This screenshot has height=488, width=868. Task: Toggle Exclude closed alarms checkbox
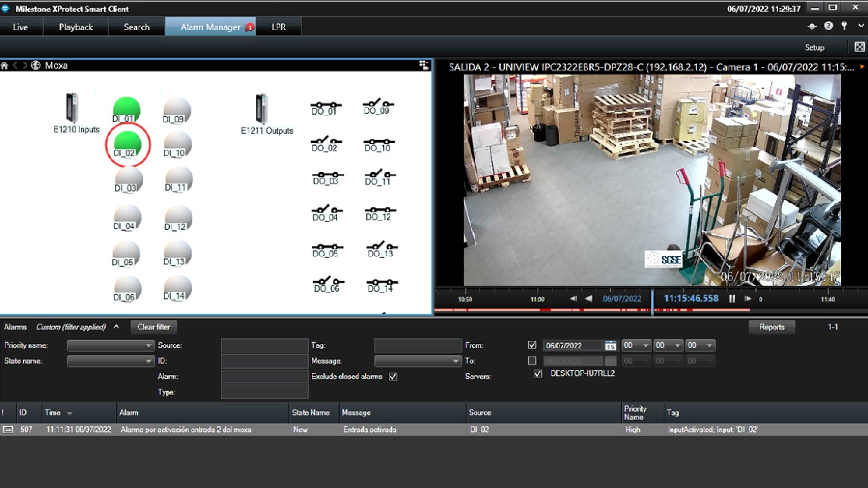[x=393, y=376]
